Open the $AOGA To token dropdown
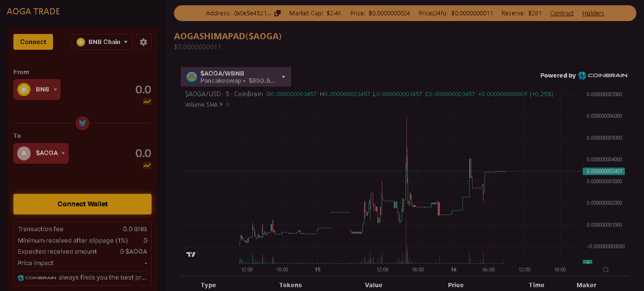644x291 pixels. coord(41,153)
